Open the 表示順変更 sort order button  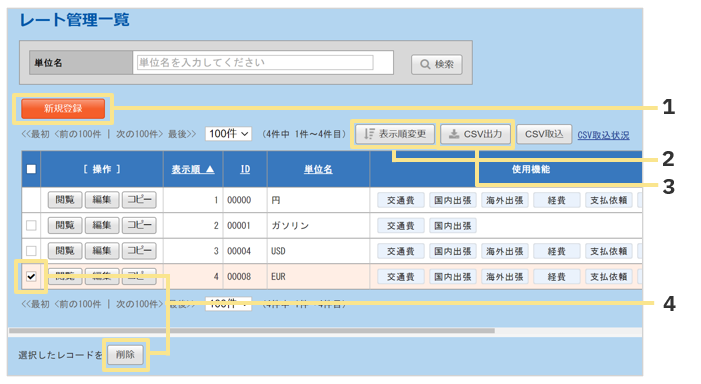(395, 134)
